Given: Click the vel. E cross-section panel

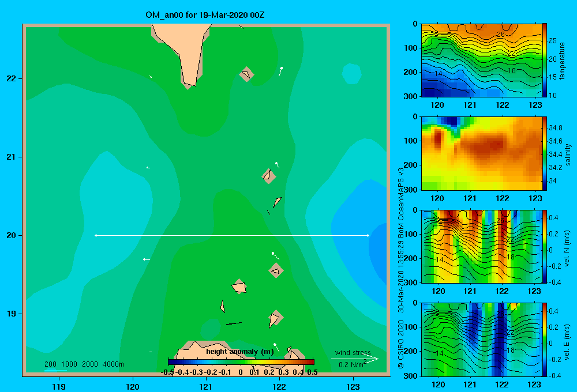Looking at the screenshot, I should click(x=482, y=340).
